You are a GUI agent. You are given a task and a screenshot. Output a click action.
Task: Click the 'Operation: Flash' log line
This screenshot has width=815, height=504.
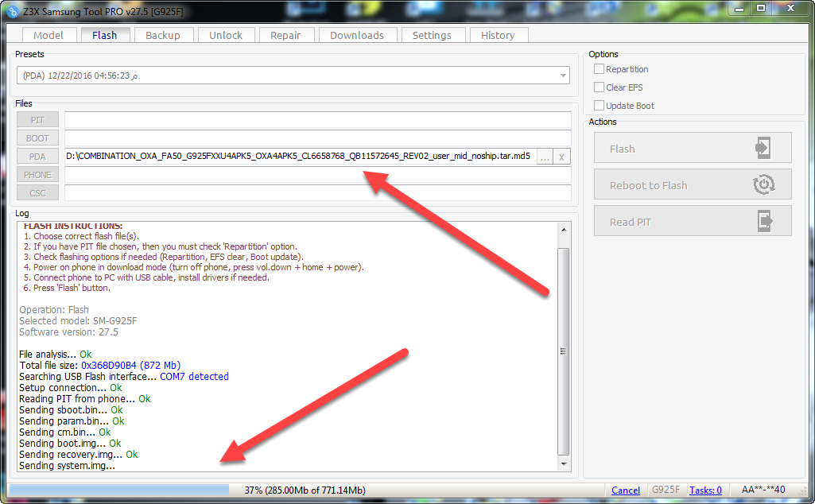pyautogui.click(x=53, y=310)
